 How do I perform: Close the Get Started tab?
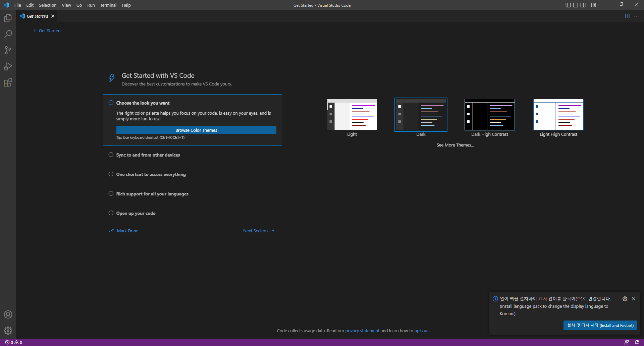53,16
